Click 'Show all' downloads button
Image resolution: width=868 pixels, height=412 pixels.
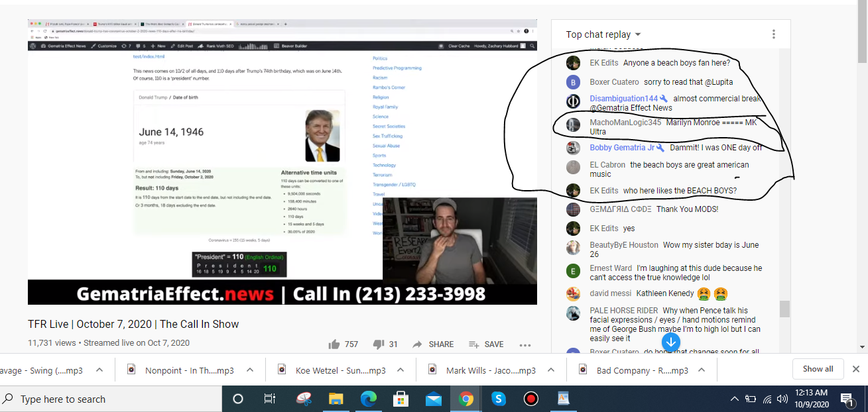pos(818,369)
